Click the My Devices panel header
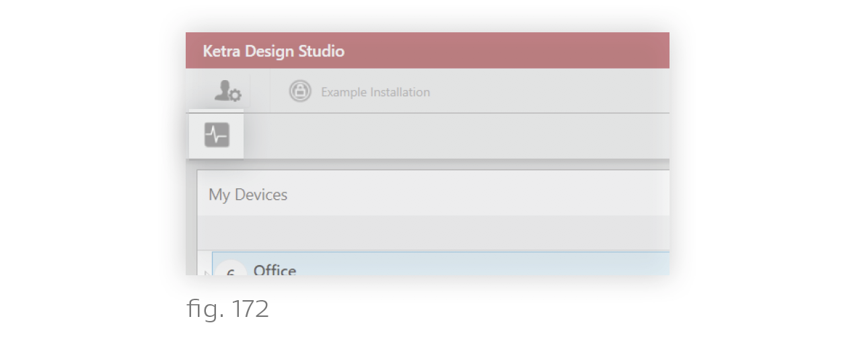The image size is (868, 358). pyautogui.click(x=433, y=193)
